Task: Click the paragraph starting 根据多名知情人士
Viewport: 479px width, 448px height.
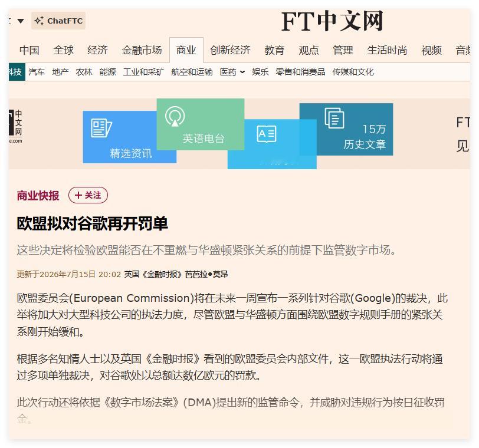Action: [x=229, y=367]
